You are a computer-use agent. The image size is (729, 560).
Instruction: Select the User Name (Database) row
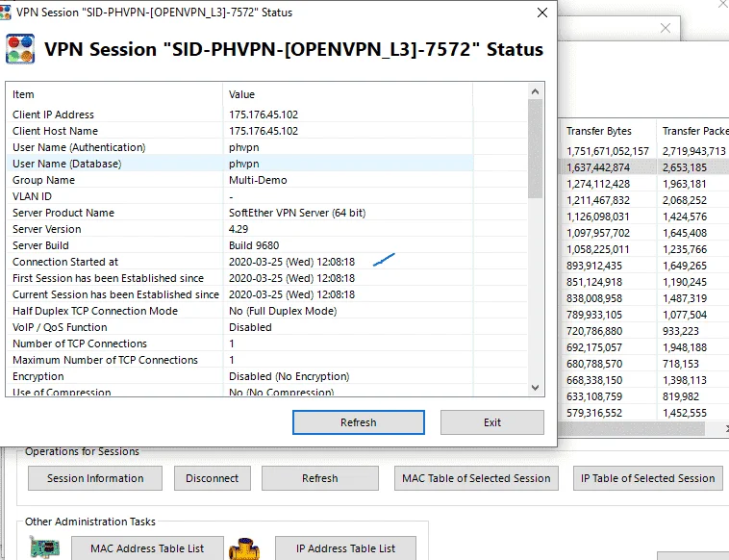(239, 164)
